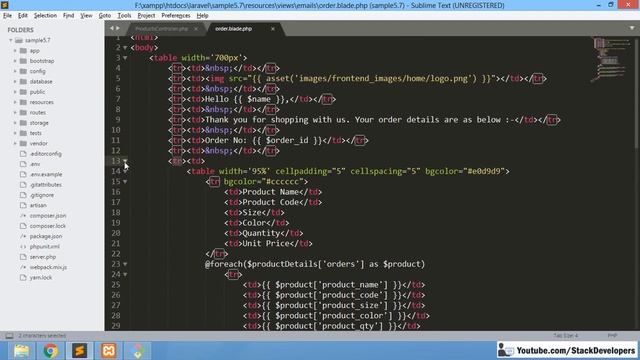Expand the app folder
Screen dimensions: 640x360
pos(15,51)
